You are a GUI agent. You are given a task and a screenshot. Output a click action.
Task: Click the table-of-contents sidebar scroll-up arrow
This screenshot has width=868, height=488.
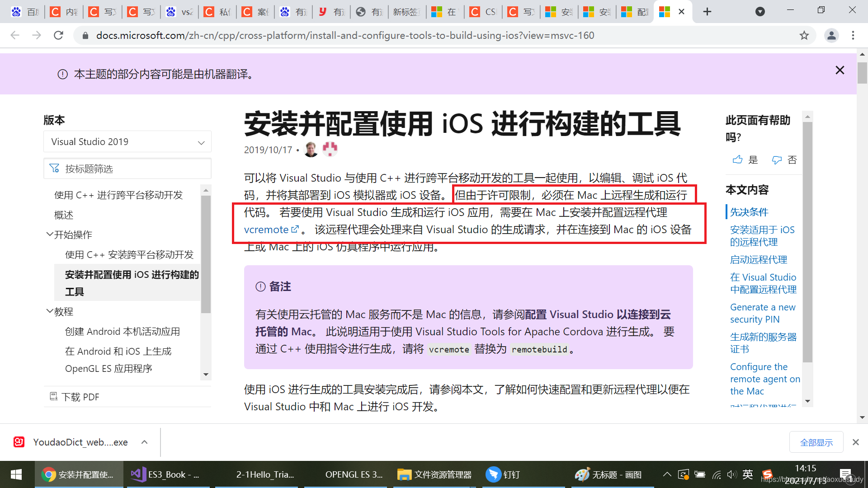(x=206, y=190)
